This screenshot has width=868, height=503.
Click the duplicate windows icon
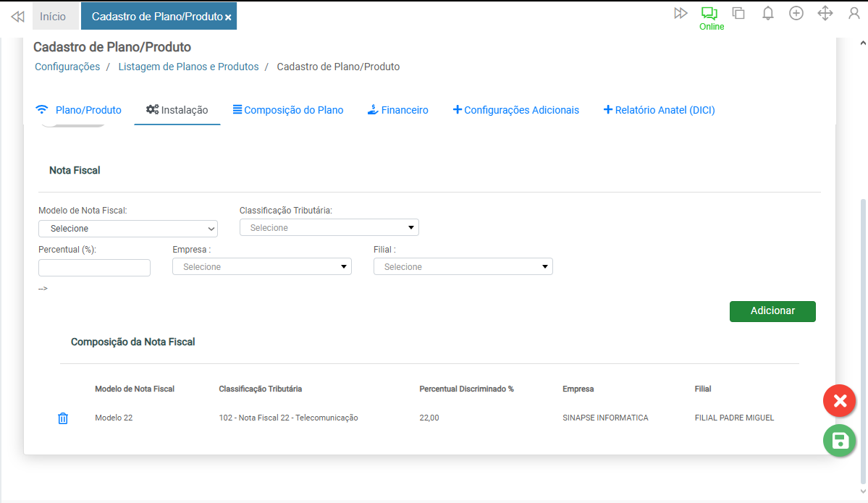point(738,13)
